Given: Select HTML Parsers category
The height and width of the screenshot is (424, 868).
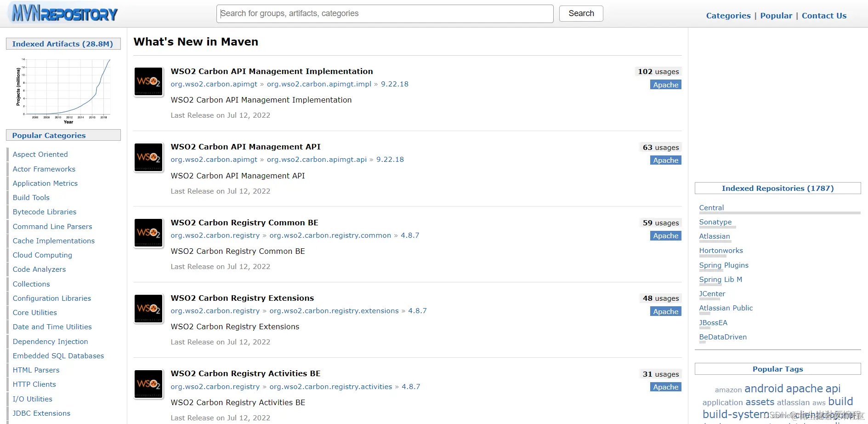Looking at the screenshot, I should [x=36, y=370].
